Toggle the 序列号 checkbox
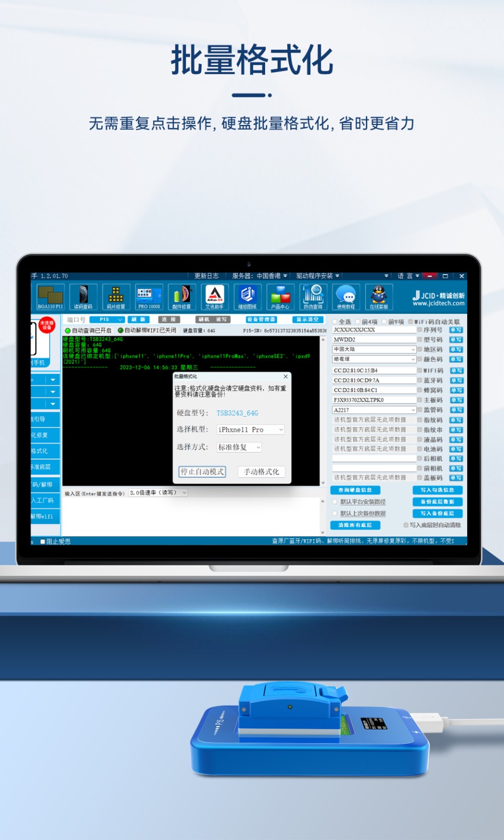504x840 pixels. point(419,330)
